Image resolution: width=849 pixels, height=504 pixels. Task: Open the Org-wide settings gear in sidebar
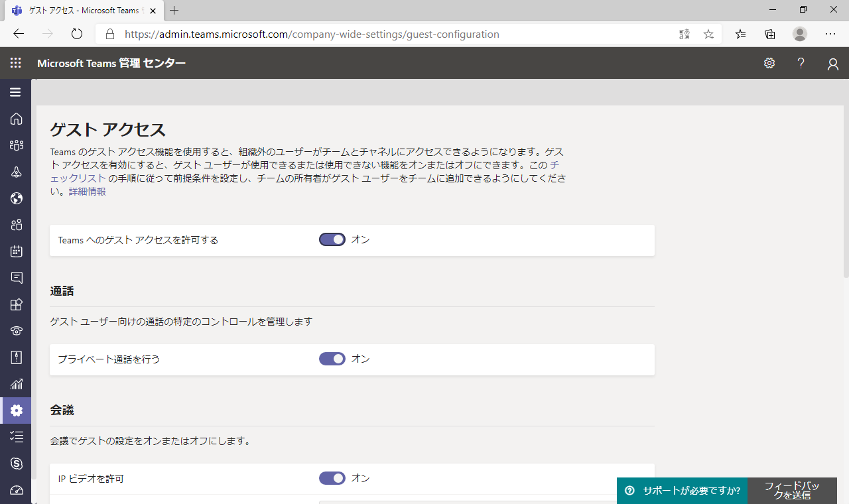click(17, 410)
